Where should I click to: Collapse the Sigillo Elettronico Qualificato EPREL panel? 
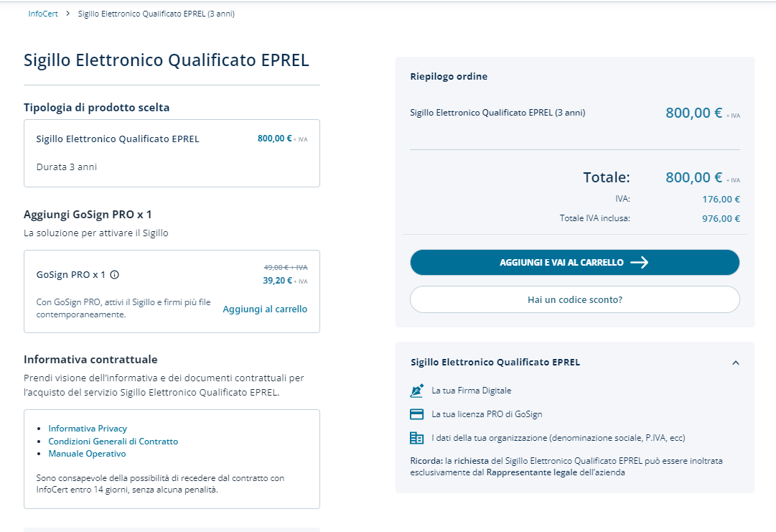click(735, 363)
